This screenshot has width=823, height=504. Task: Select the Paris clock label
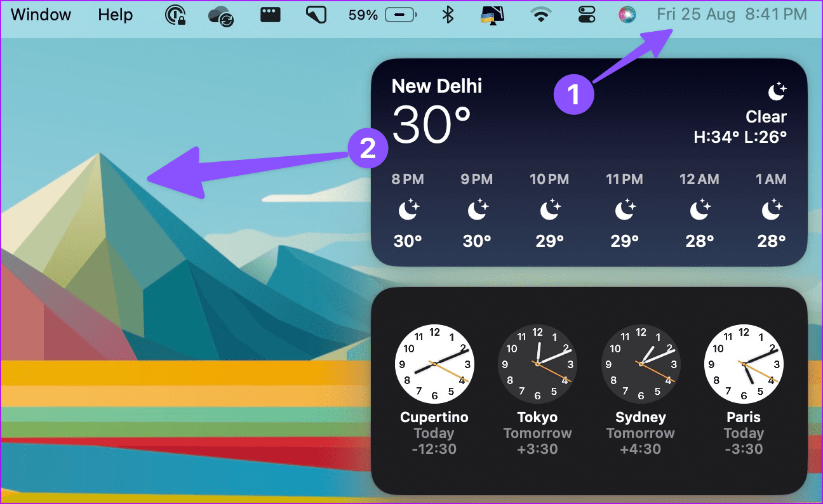tap(744, 417)
